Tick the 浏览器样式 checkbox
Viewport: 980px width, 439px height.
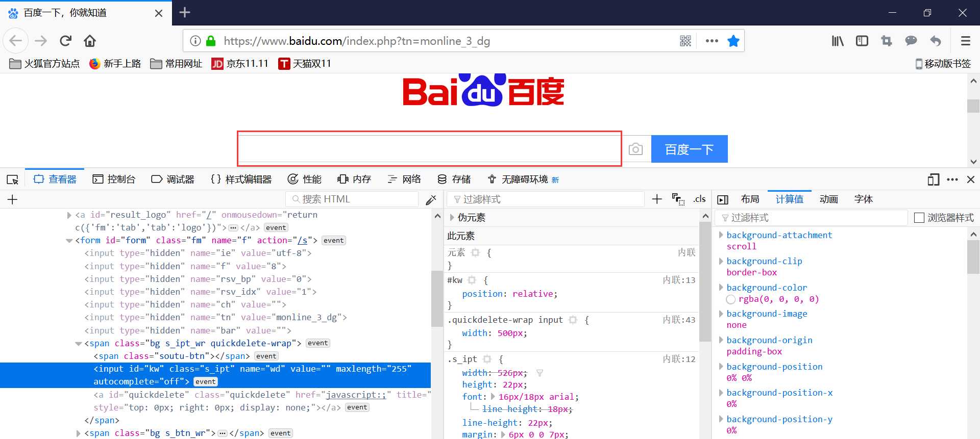coord(919,218)
